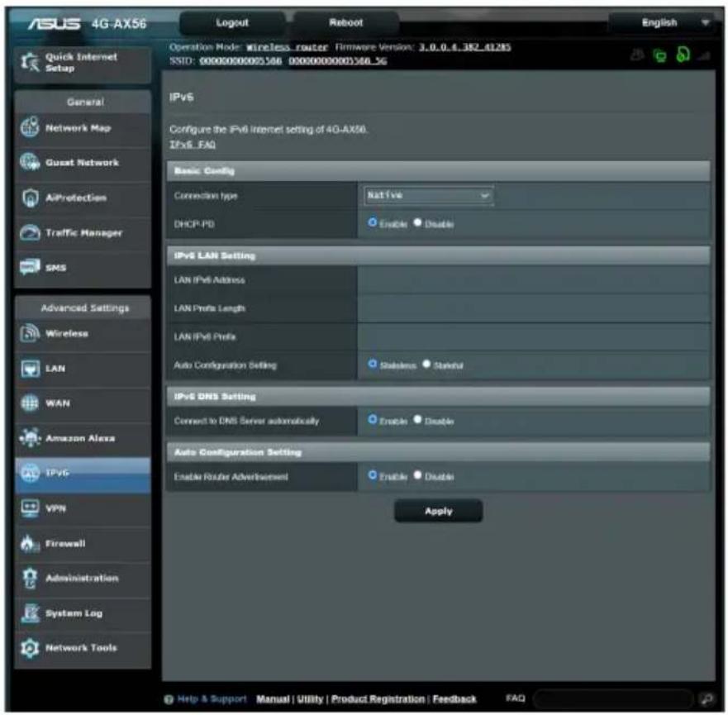728x715 pixels.
Task: Click the FAQ search magnifier icon
Action: tap(707, 698)
